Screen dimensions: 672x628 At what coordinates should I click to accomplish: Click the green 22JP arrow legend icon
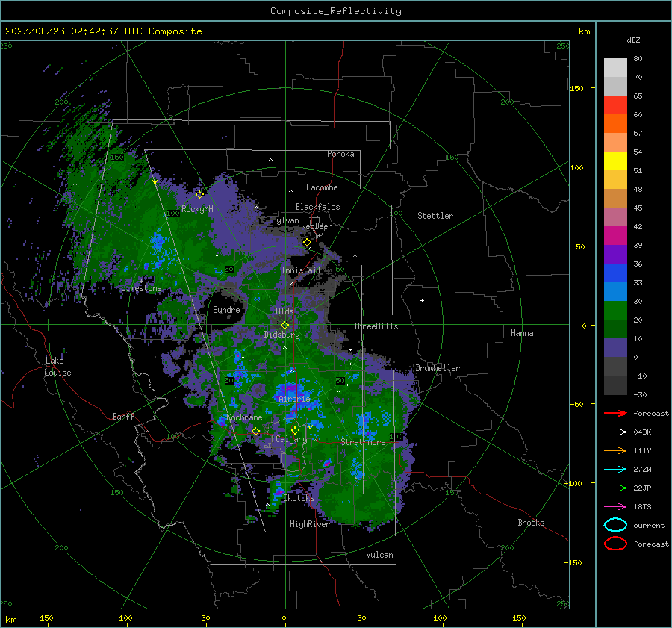(615, 488)
